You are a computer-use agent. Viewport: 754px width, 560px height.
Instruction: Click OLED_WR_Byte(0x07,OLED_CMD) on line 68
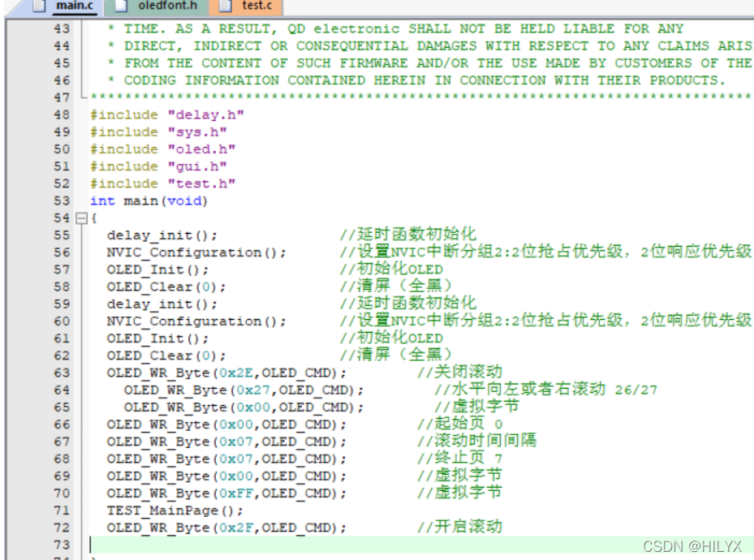226,459
